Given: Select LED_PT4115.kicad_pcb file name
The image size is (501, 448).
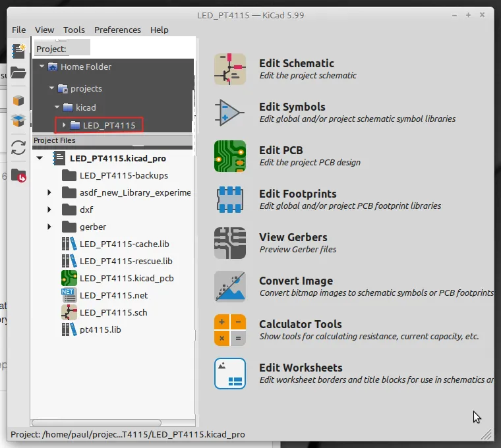Looking at the screenshot, I should point(127,278).
